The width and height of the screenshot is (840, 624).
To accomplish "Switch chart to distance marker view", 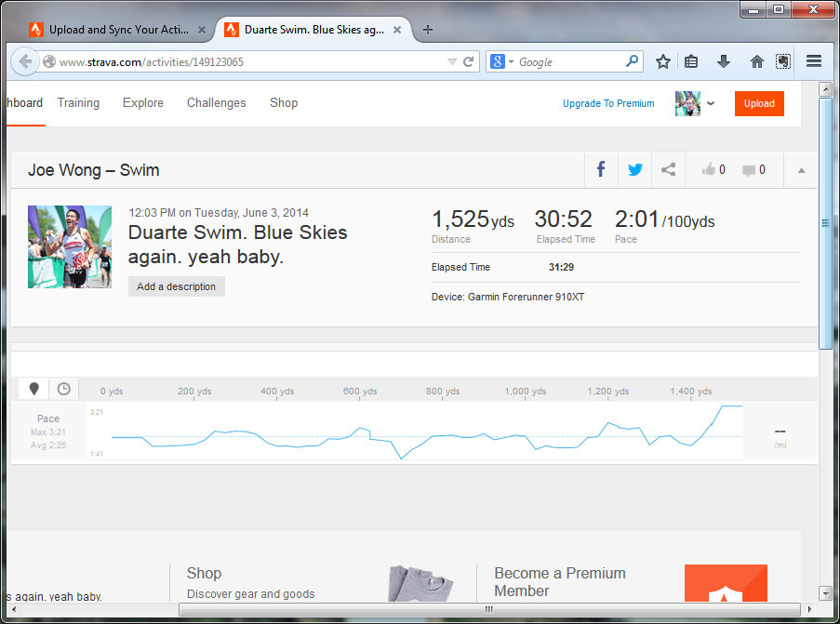I will (34, 389).
